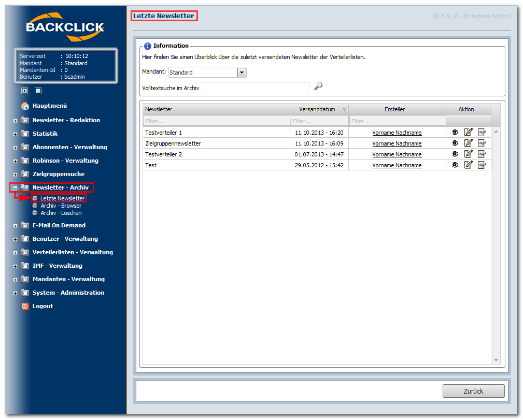The height and width of the screenshot is (420, 523).
Task: Focus the Volltextsuche im Archiv field
Action: point(256,88)
